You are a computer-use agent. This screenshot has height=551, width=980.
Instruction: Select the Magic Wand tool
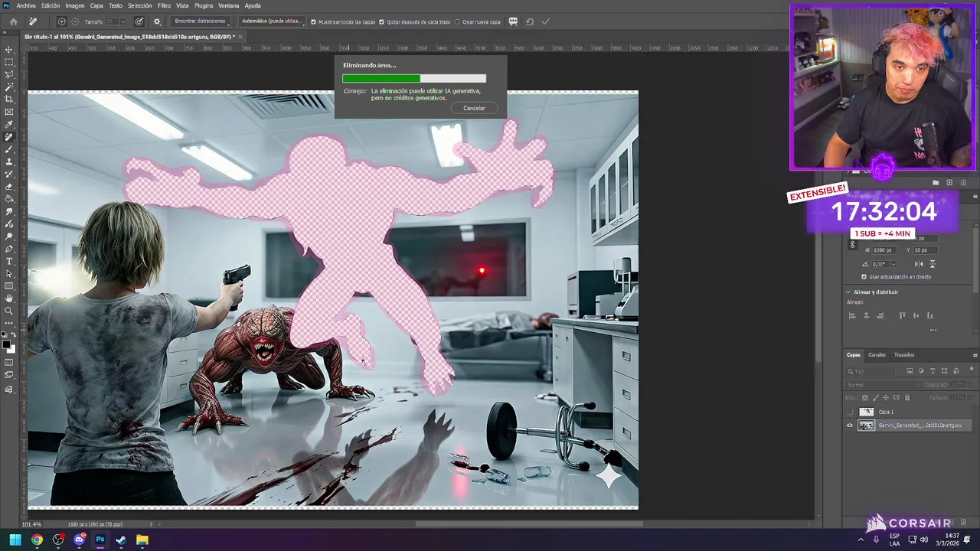(x=9, y=87)
